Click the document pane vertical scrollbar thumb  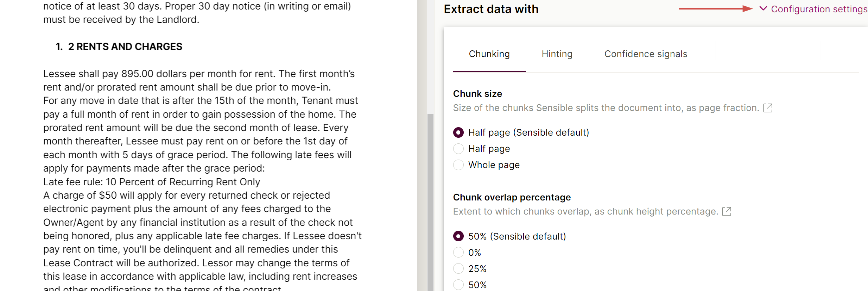[430, 202]
